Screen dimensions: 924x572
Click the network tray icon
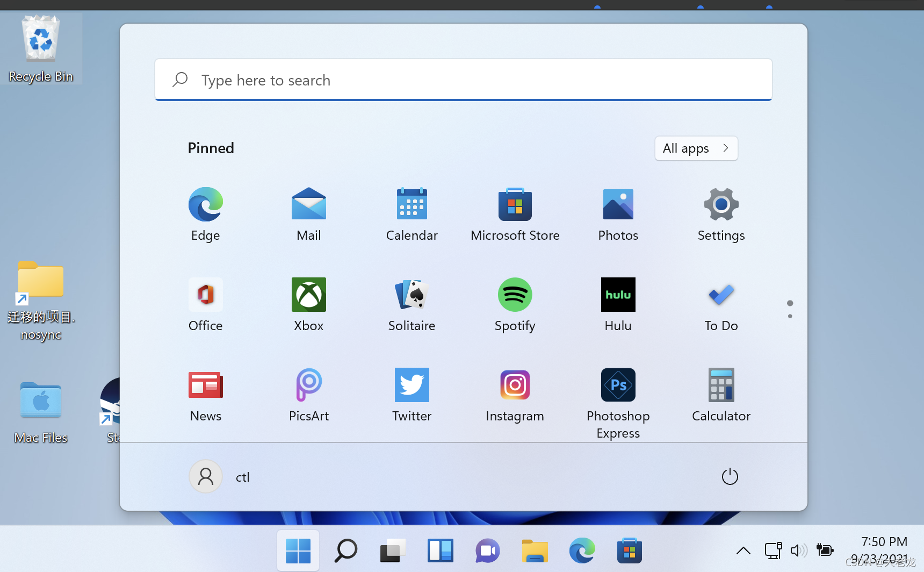pos(773,550)
